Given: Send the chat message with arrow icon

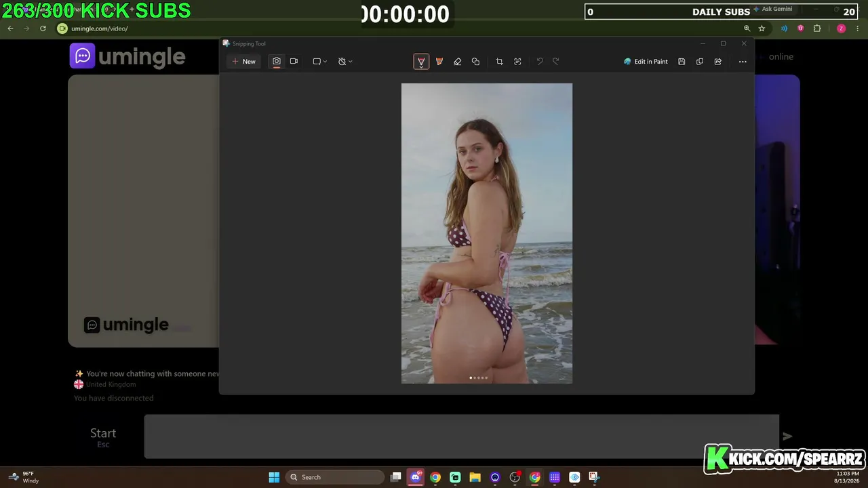Looking at the screenshot, I should (787, 436).
